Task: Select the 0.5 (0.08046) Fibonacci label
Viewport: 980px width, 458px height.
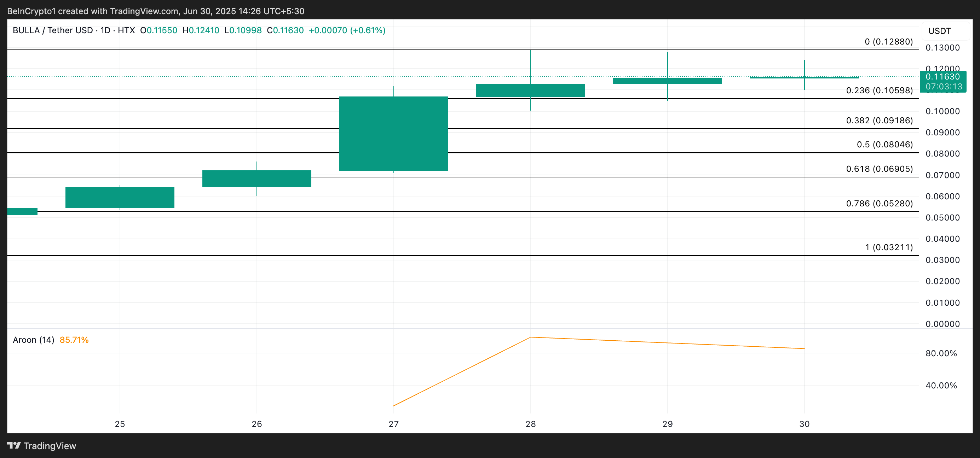Action: tap(884, 145)
